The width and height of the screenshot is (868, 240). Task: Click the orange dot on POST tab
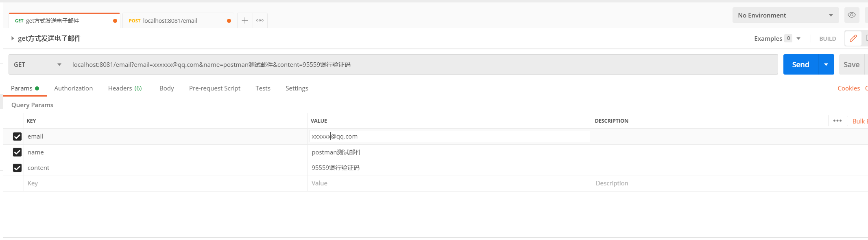[x=229, y=21]
